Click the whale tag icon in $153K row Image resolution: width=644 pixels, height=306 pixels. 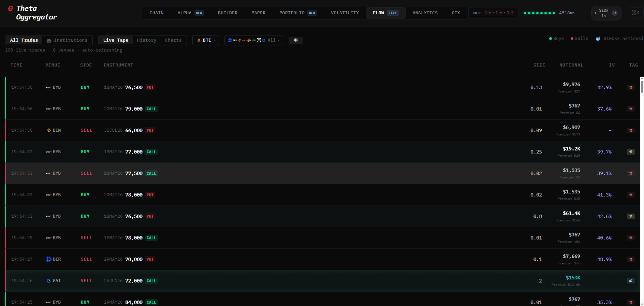(x=631, y=281)
